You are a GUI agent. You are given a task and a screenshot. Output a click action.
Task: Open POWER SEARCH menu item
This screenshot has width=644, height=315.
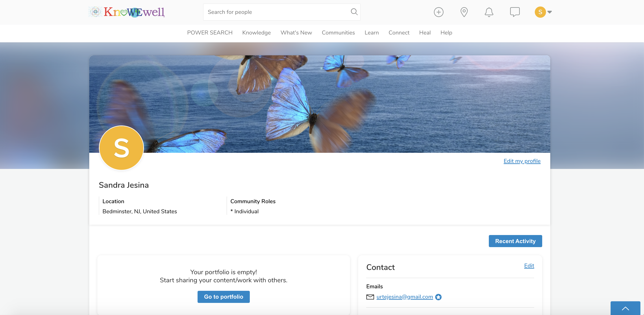pyautogui.click(x=210, y=33)
